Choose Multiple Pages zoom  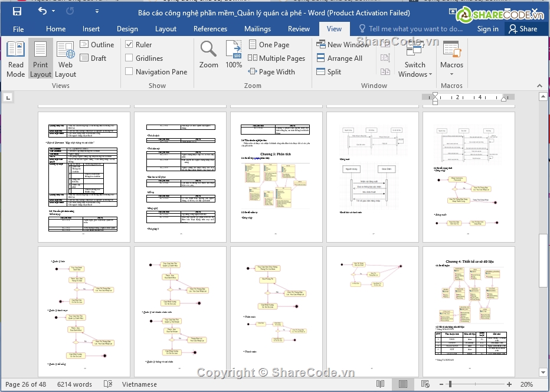(x=276, y=58)
